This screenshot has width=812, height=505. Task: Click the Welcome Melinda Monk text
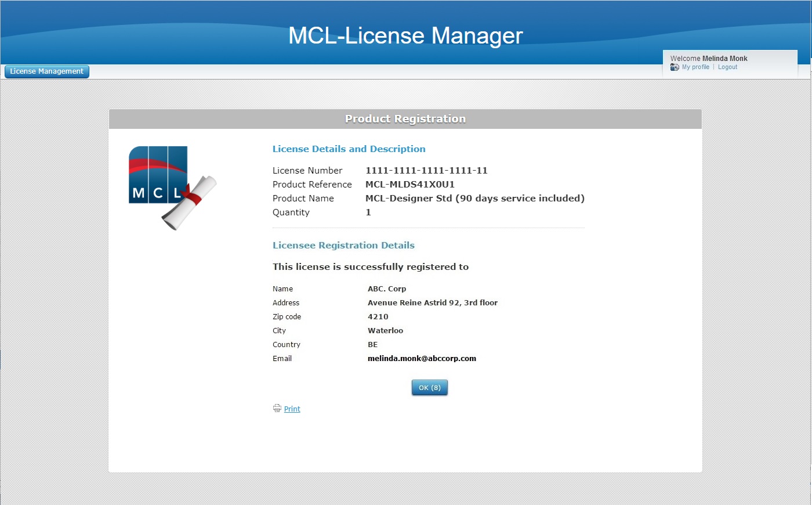click(x=709, y=59)
